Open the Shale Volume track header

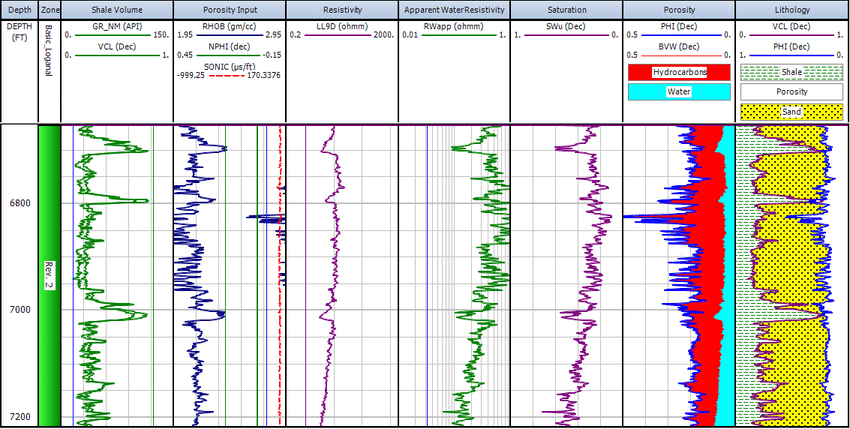[x=117, y=10]
